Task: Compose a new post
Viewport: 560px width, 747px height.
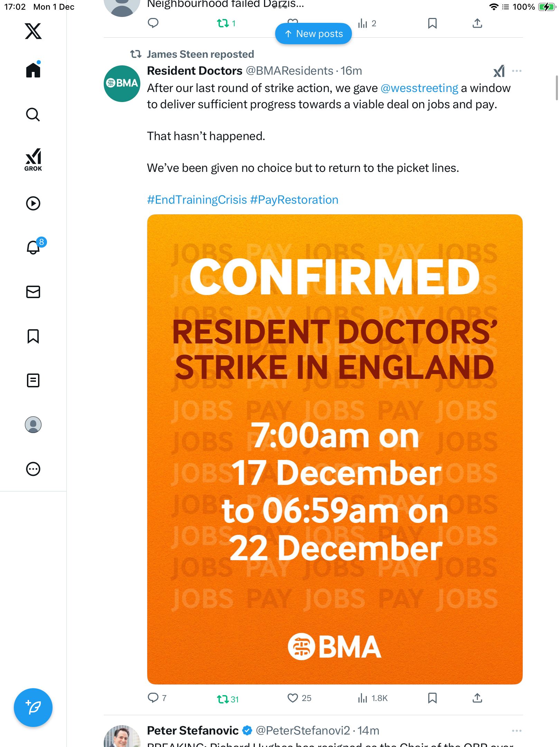Action: tap(33, 708)
